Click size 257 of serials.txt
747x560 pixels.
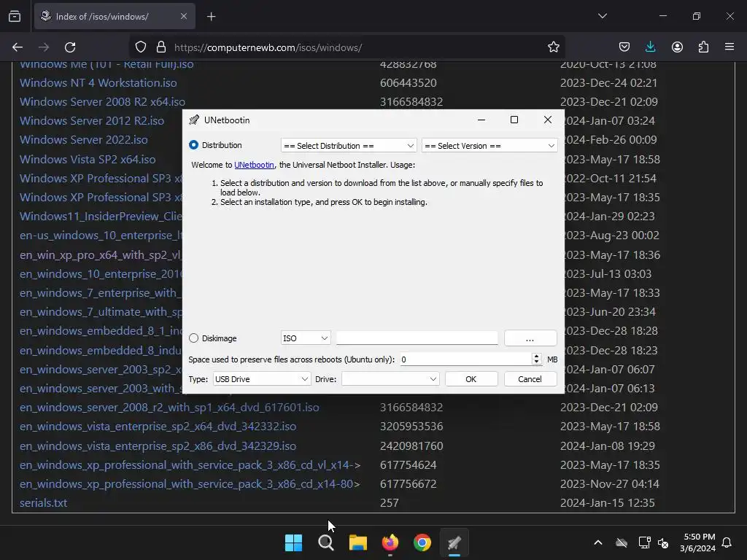tap(390, 503)
